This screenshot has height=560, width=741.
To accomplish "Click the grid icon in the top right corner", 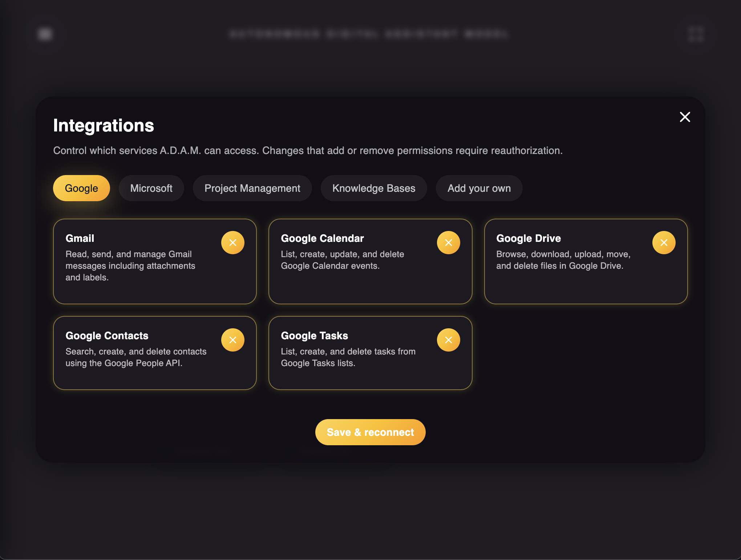I will pyautogui.click(x=696, y=34).
